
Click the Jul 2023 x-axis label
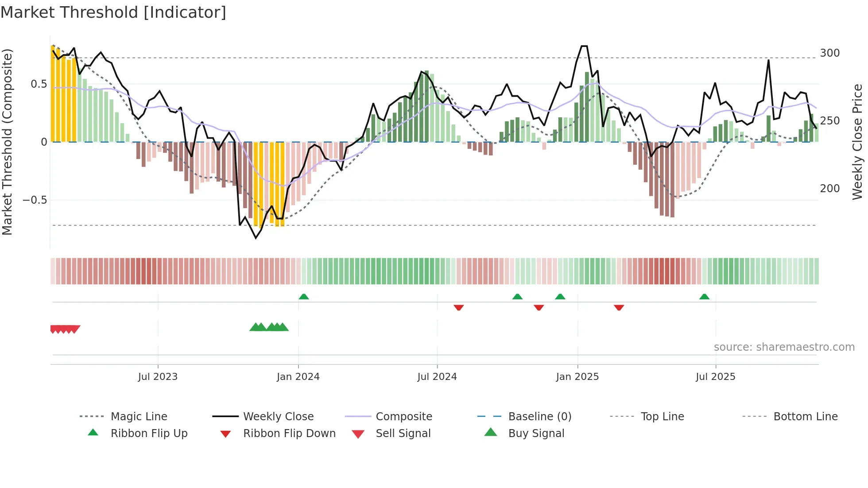point(158,376)
